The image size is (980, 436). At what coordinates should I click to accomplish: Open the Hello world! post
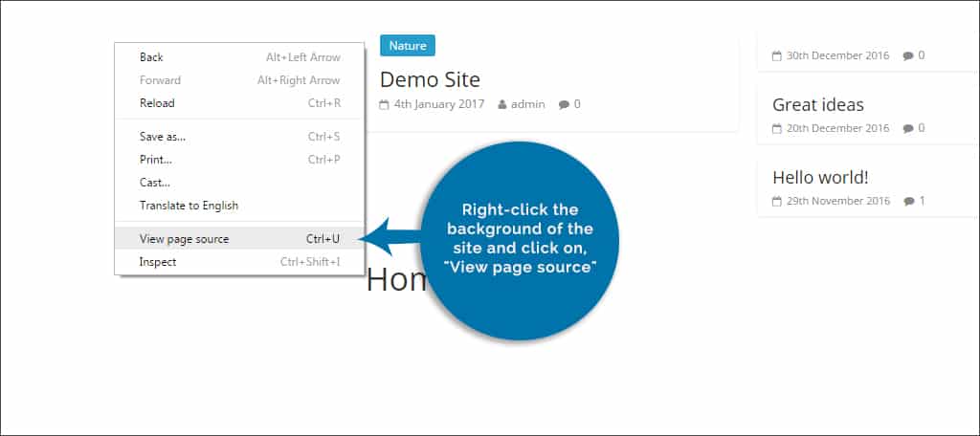coord(820,178)
